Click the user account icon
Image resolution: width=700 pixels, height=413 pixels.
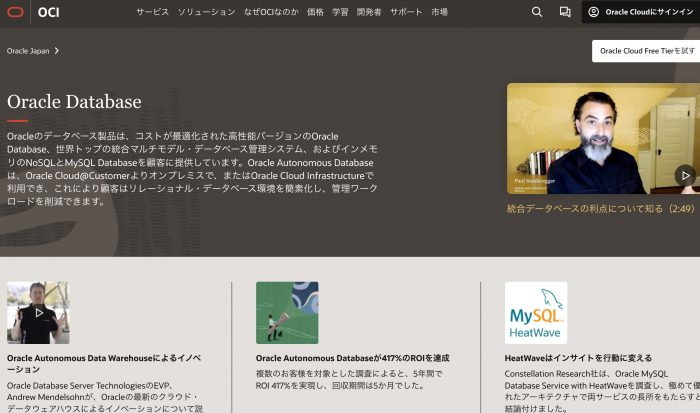(x=594, y=12)
